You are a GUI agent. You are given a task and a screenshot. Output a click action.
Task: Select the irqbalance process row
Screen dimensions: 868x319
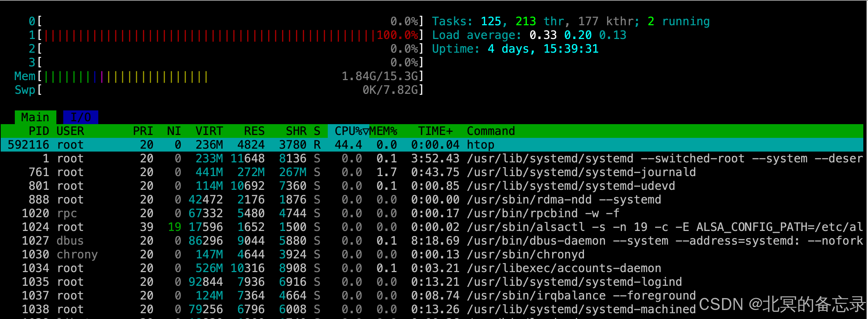coord(432,296)
